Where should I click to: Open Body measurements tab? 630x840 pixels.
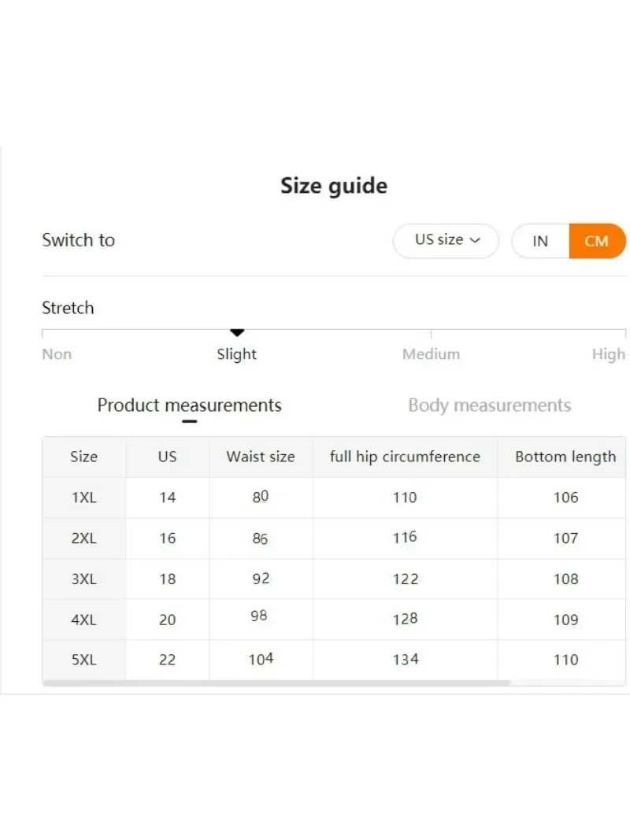point(489,405)
